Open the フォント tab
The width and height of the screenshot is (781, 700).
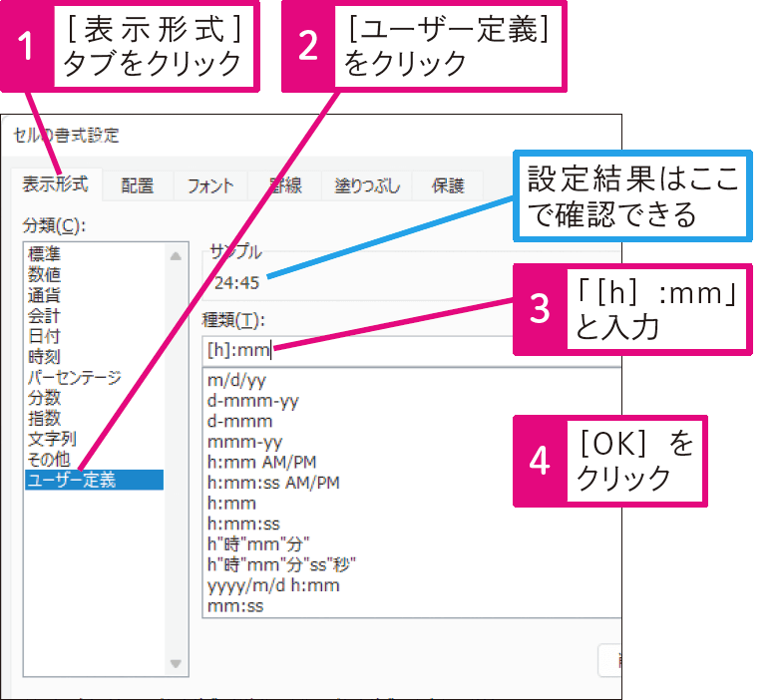[210, 185]
